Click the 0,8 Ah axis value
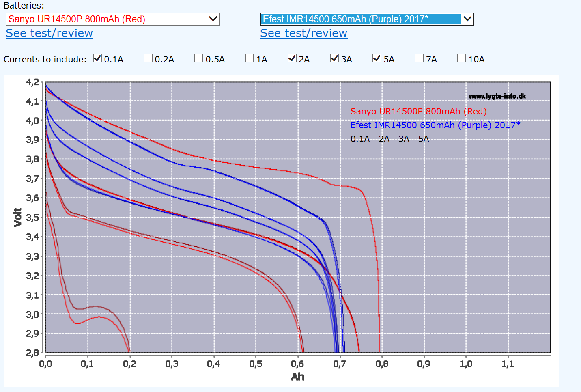Viewport: 581px width, 392px height. [x=382, y=364]
